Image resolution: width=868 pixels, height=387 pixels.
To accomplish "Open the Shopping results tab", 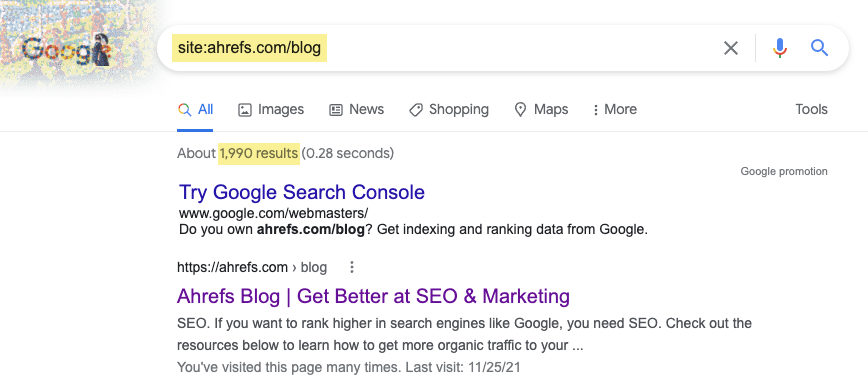I will [x=449, y=110].
